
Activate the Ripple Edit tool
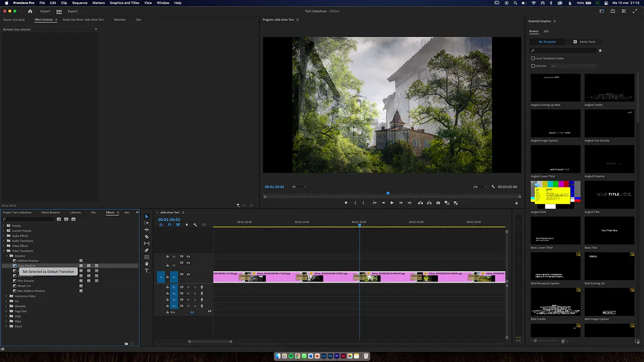146,230
